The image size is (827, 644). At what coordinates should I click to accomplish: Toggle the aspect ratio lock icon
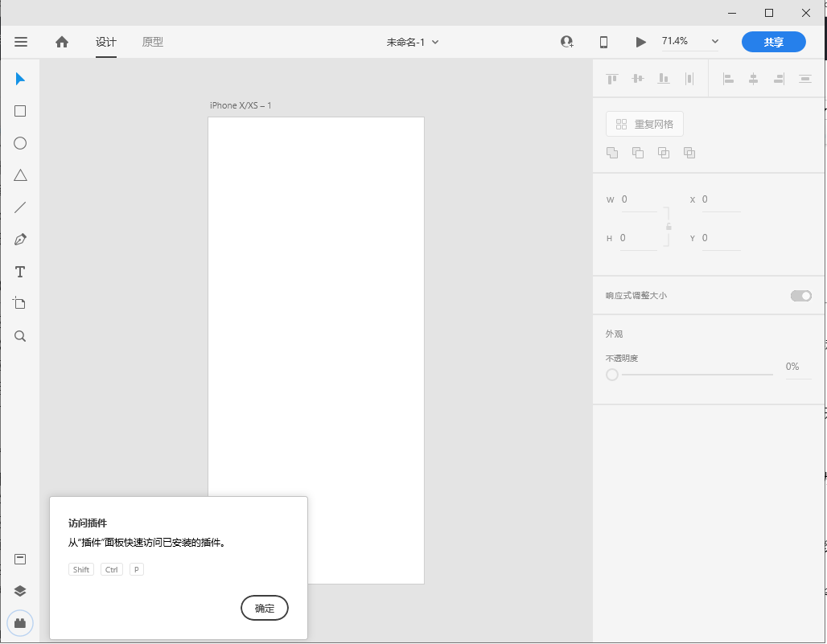[x=669, y=227]
